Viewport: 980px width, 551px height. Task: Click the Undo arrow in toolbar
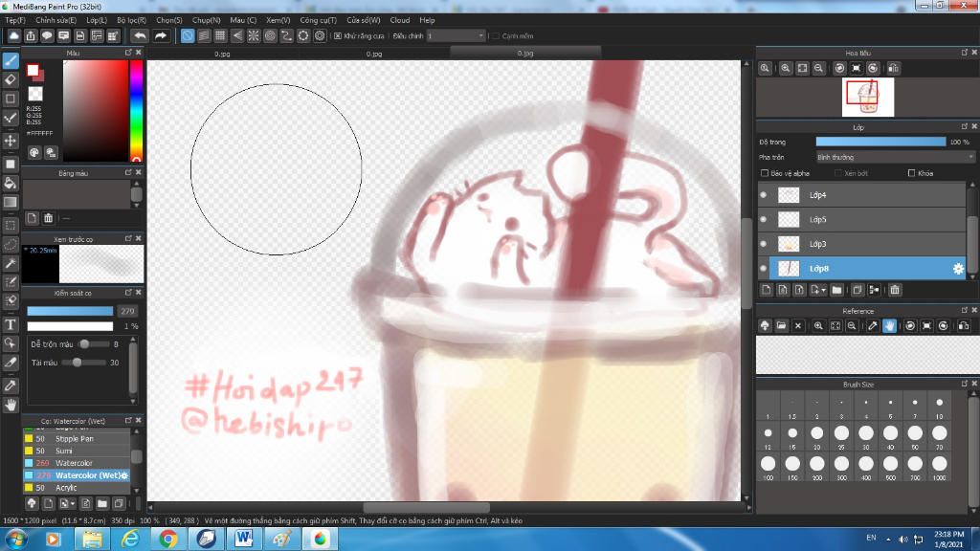(x=140, y=35)
